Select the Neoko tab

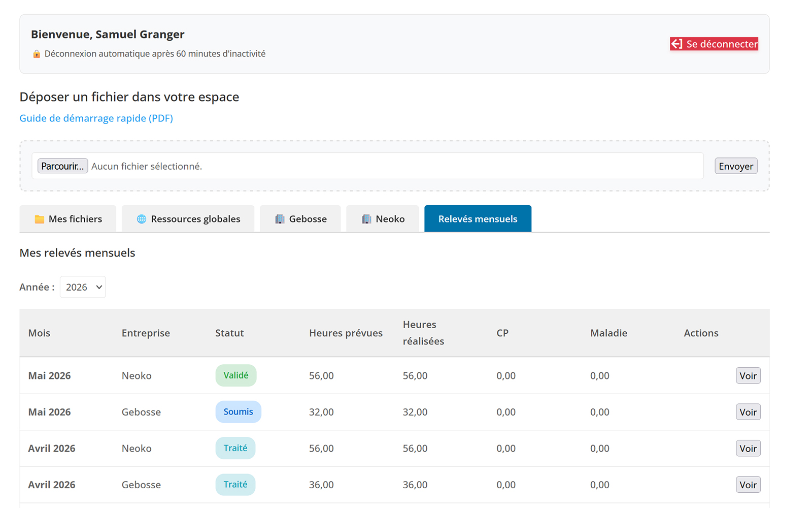point(383,219)
